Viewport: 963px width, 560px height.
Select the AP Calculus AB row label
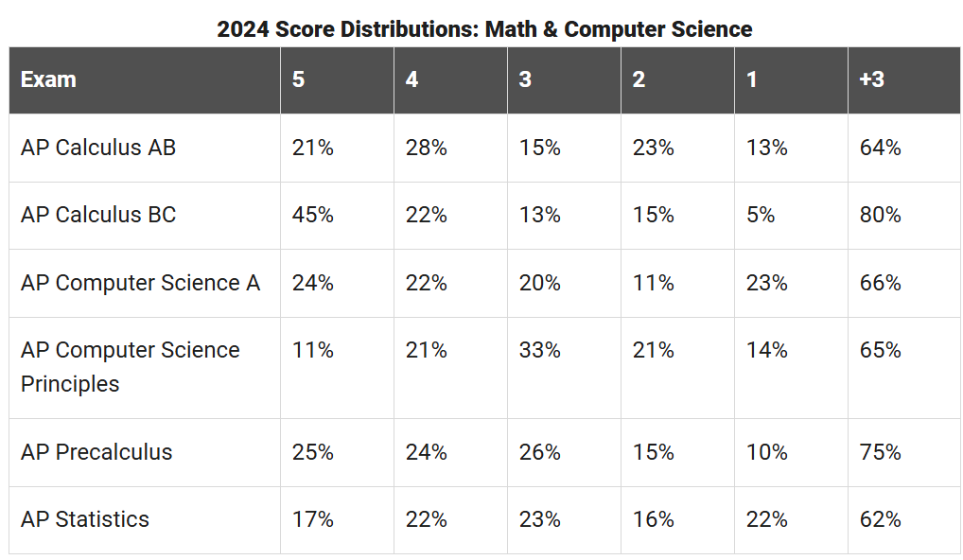tap(98, 148)
